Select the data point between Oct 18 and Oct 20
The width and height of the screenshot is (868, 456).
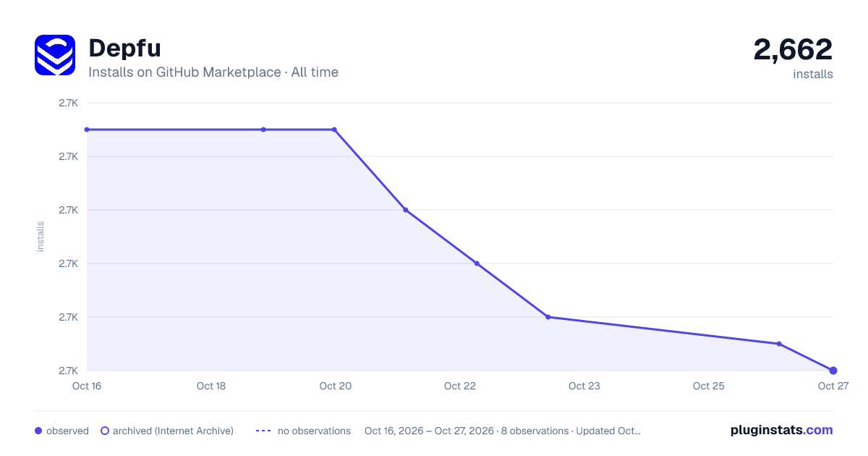coord(263,130)
